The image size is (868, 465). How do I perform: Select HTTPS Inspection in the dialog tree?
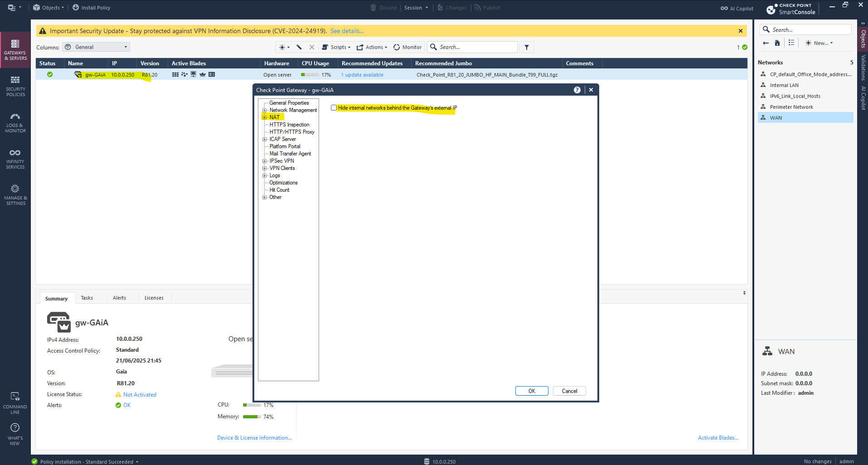click(289, 125)
